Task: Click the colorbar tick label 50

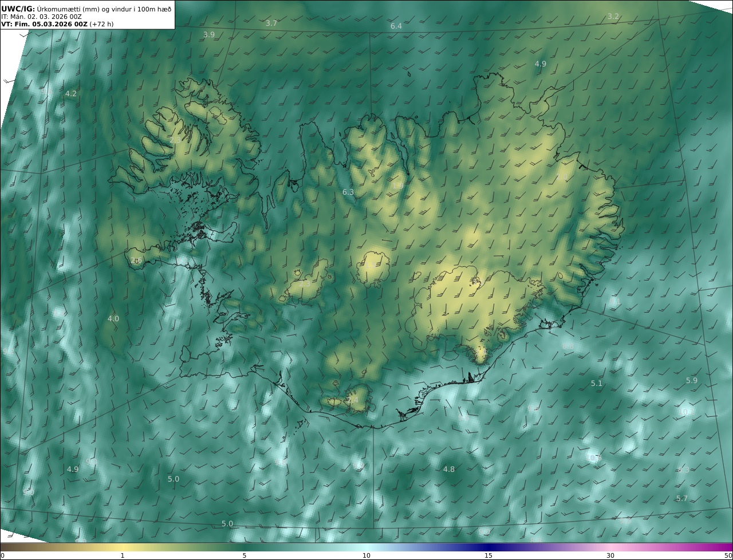Action: (x=728, y=555)
